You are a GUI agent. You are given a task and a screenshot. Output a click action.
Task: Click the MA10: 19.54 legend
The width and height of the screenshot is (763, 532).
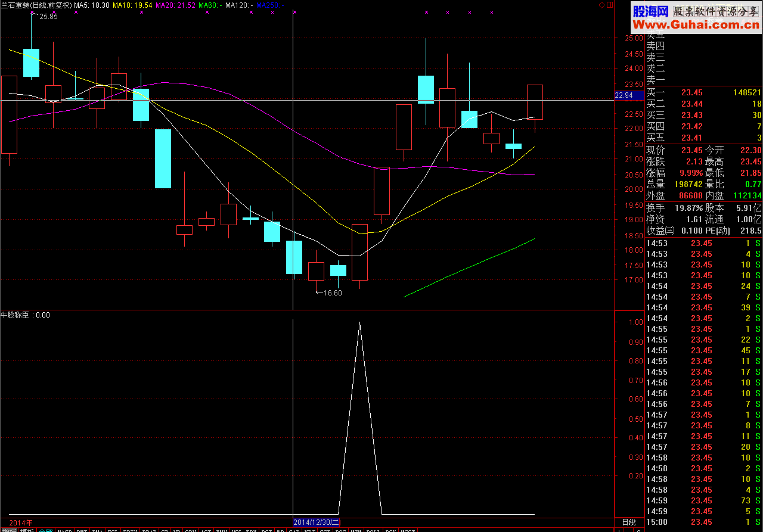tap(132, 5)
